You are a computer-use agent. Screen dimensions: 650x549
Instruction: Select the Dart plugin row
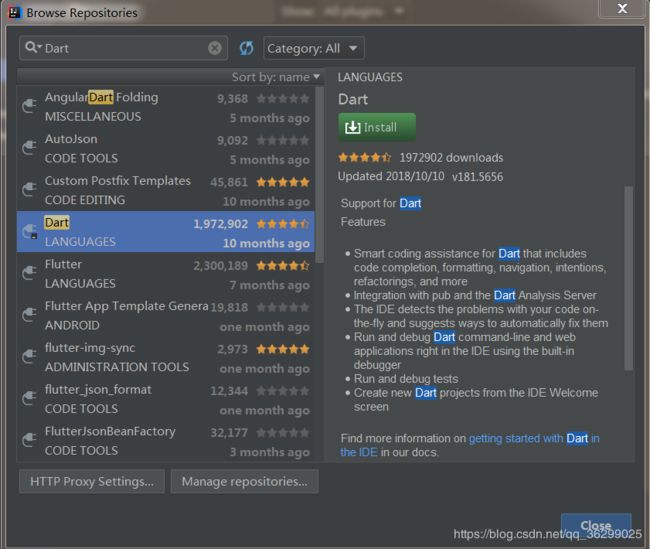click(165, 232)
